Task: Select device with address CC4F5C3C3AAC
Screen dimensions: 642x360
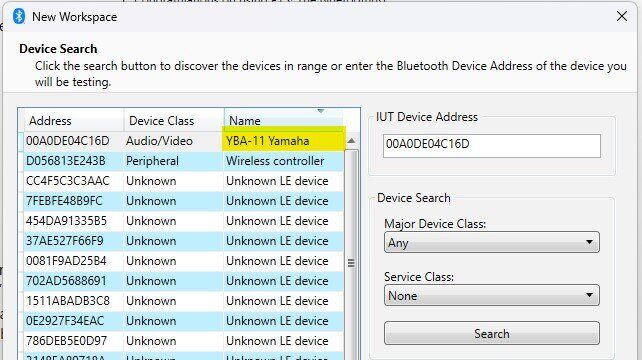Action: click(183, 181)
